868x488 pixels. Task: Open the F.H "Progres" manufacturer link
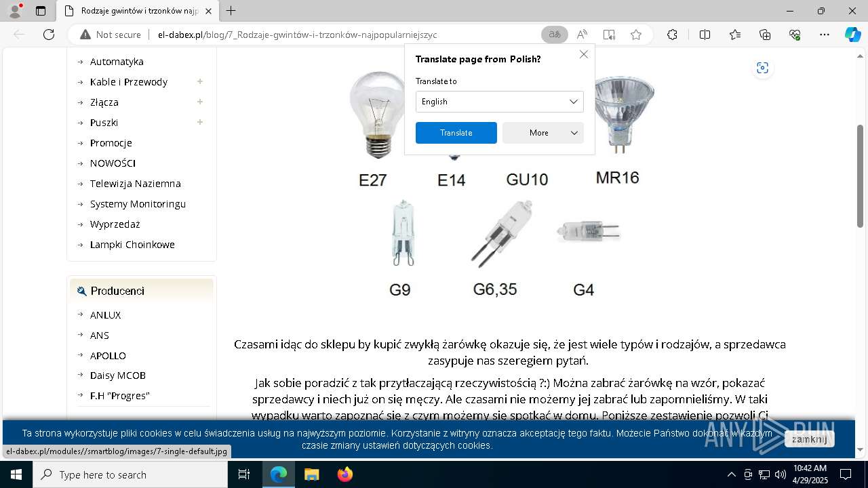119,396
